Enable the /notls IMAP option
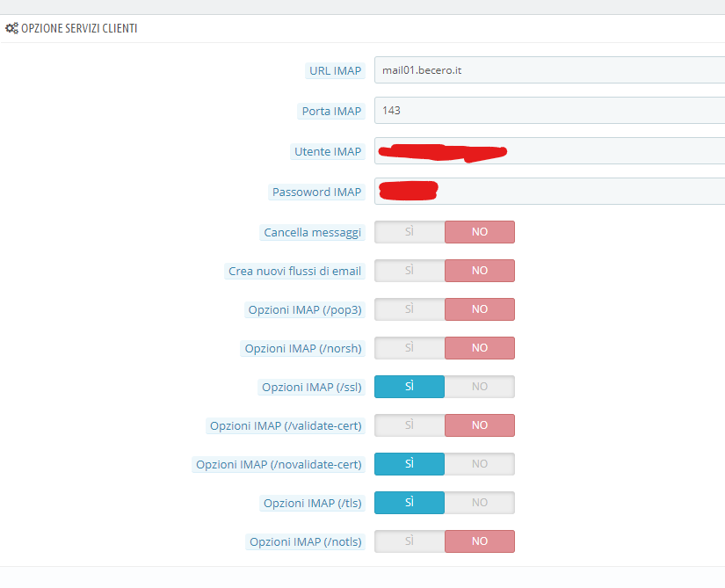725x588 pixels. tap(410, 541)
